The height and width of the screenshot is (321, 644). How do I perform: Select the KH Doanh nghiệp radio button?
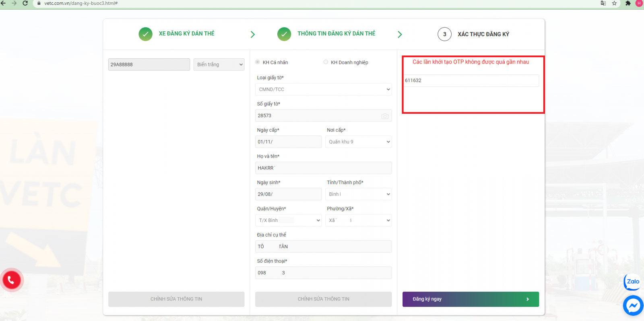(x=326, y=62)
